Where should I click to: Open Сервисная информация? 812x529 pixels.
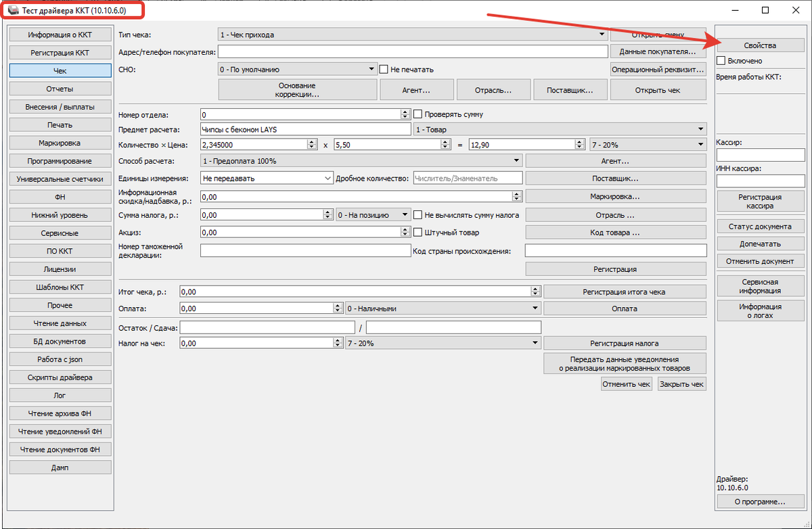(x=760, y=286)
